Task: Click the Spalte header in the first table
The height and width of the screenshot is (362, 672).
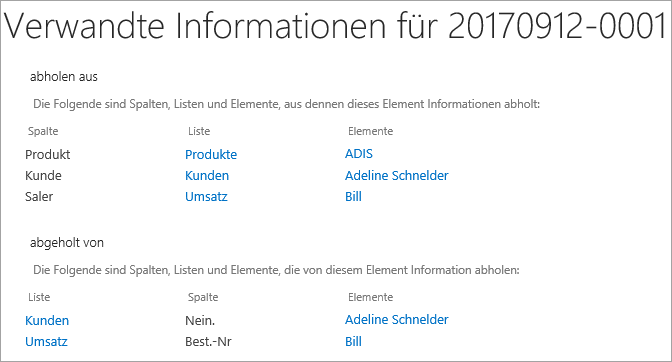Action: (43, 131)
